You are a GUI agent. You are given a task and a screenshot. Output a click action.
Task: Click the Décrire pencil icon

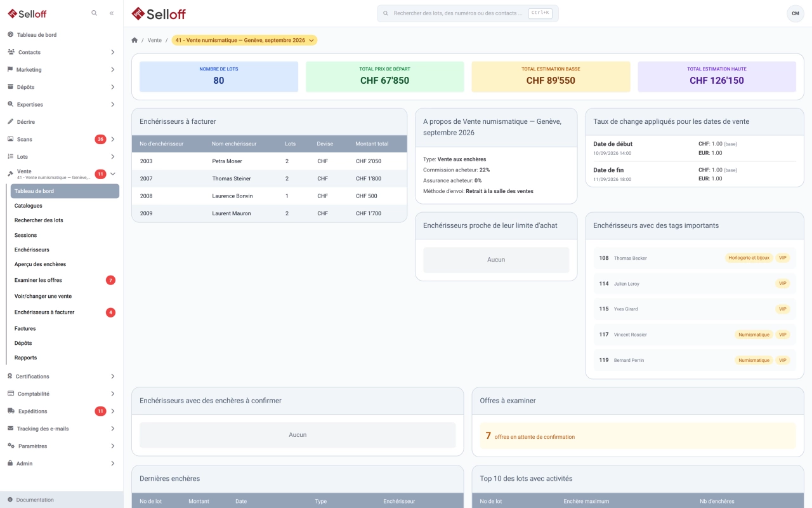(x=10, y=121)
